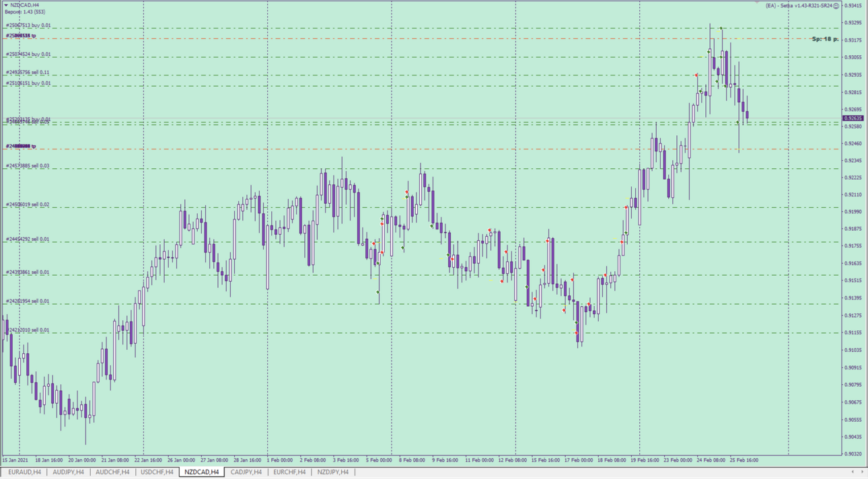This screenshot has height=479, width=868.
Task: Select order line #24454292 sell 0.01
Action: (28, 239)
